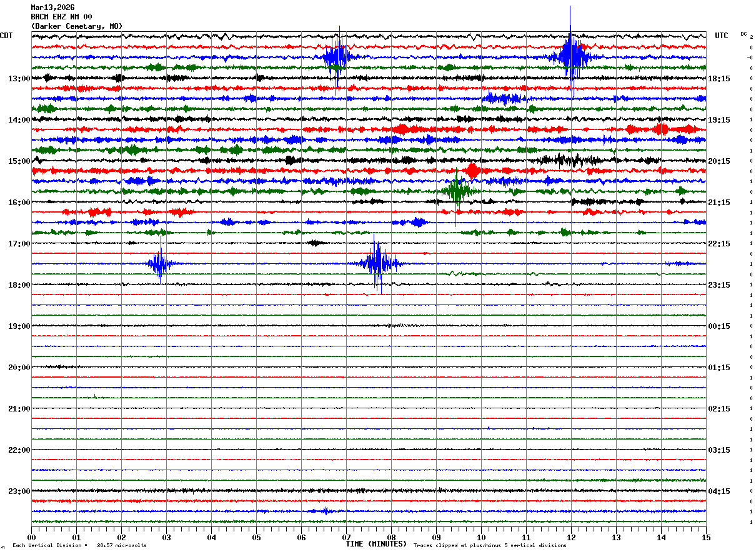Click the 00 minute tick label

[31, 537]
